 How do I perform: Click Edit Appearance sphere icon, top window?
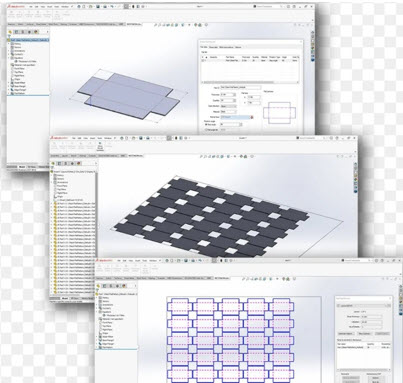[x=196, y=25]
